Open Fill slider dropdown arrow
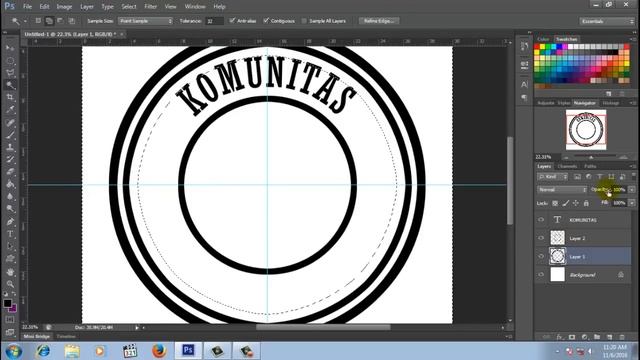 (631, 203)
